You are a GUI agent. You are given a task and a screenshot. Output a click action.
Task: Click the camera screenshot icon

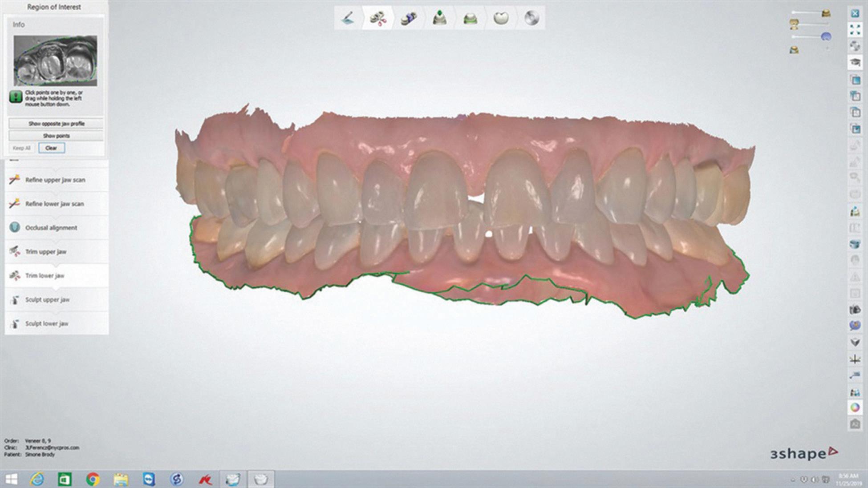coord(855,310)
